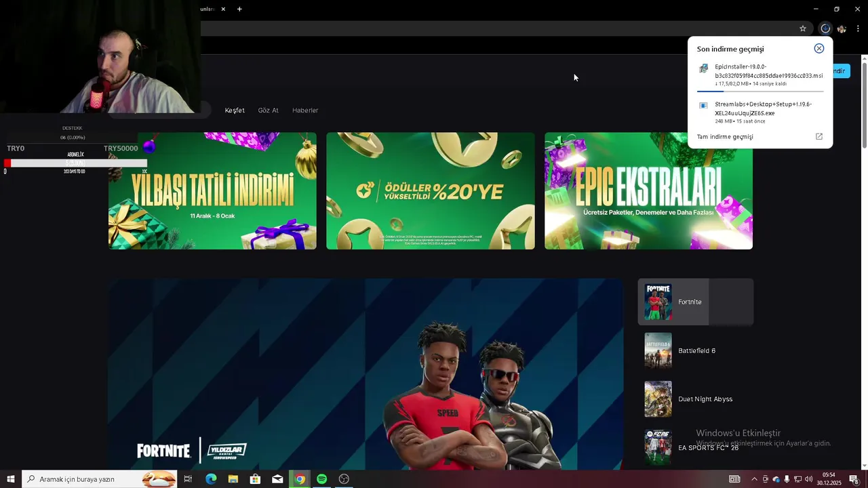Click the microphone tray icon
Image resolution: width=868 pixels, height=488 pixels.
[x=787, y=479]
